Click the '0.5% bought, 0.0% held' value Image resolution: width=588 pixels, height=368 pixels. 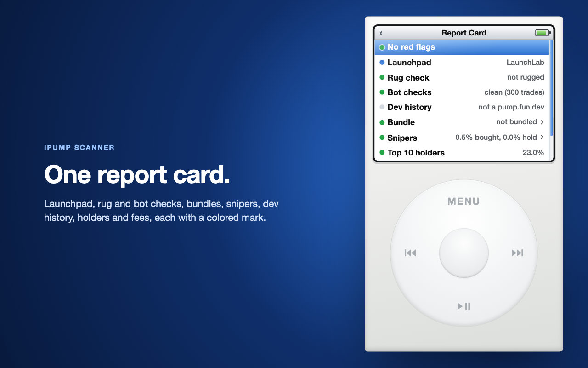pyautogui.click(x=496, y=138)
